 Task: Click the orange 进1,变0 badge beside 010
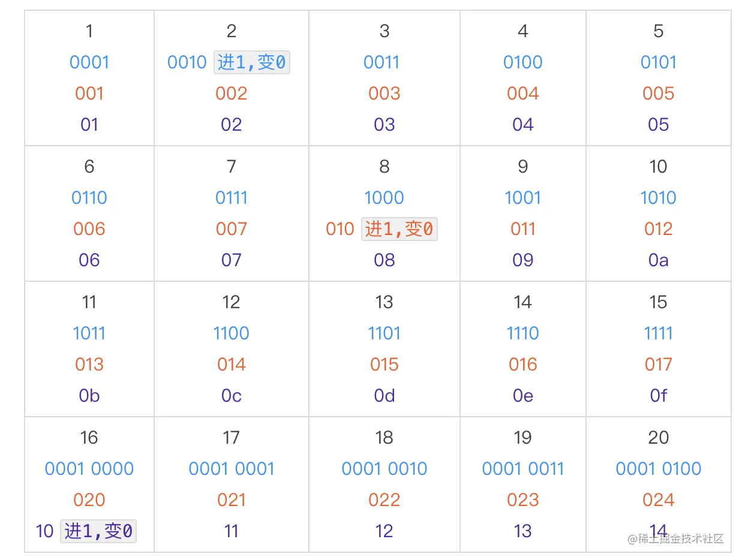pos(399,229)
